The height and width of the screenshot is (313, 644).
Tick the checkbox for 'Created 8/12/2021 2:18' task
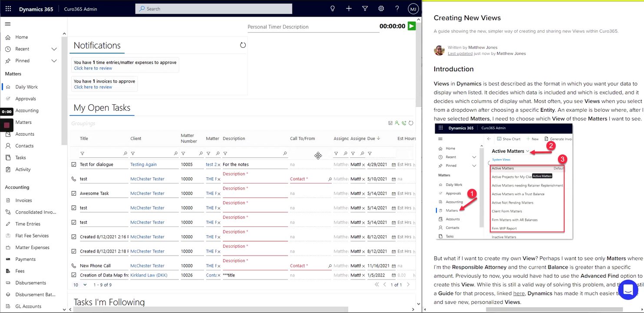point(74,251)
